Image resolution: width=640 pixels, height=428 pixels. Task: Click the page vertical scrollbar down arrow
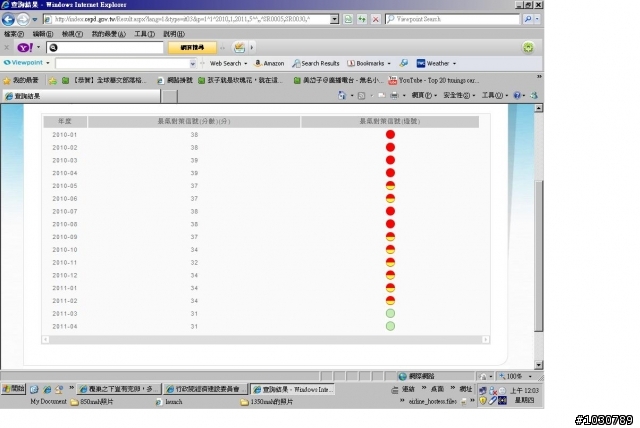[539, 365]
